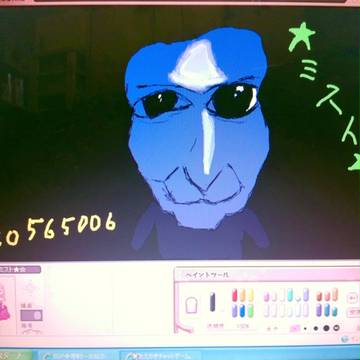The height and width of the screenshot is (360, 360).
Task: Pick the periwinkle crayon below the red one
Action: click(235, 311)
